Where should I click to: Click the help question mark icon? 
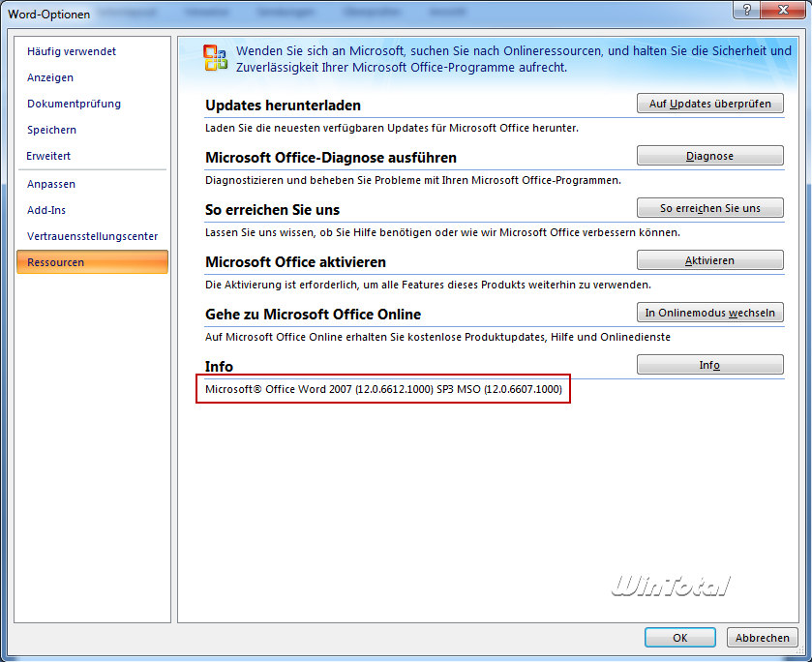tap(747, 10)
